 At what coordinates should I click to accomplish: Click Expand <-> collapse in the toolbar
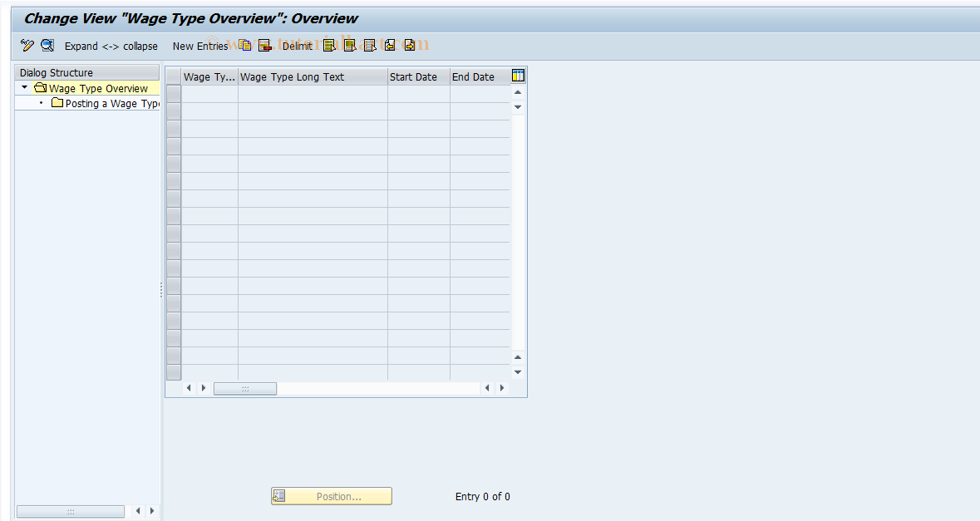point(111,47)
